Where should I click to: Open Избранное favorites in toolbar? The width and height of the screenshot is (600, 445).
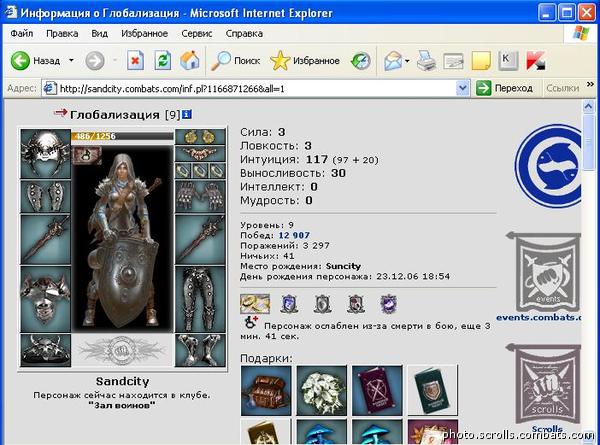(305, 60)
